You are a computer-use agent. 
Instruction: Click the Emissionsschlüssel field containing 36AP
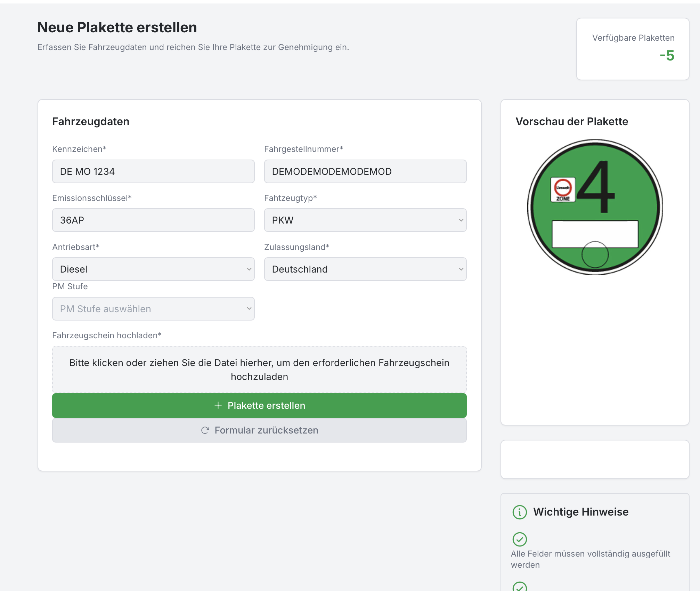coord(153,220)
